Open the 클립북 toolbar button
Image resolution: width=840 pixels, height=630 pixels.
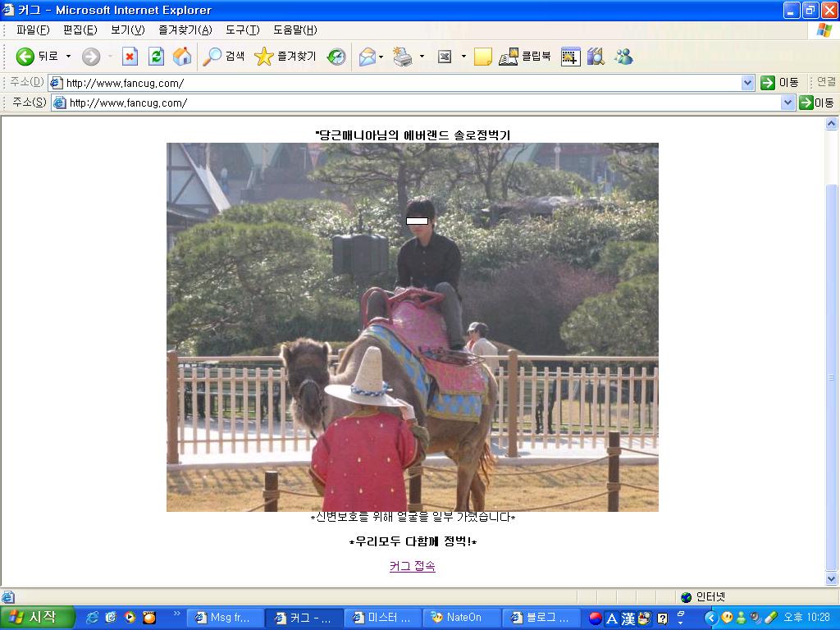pyautogui.click(x=525, y=57)
